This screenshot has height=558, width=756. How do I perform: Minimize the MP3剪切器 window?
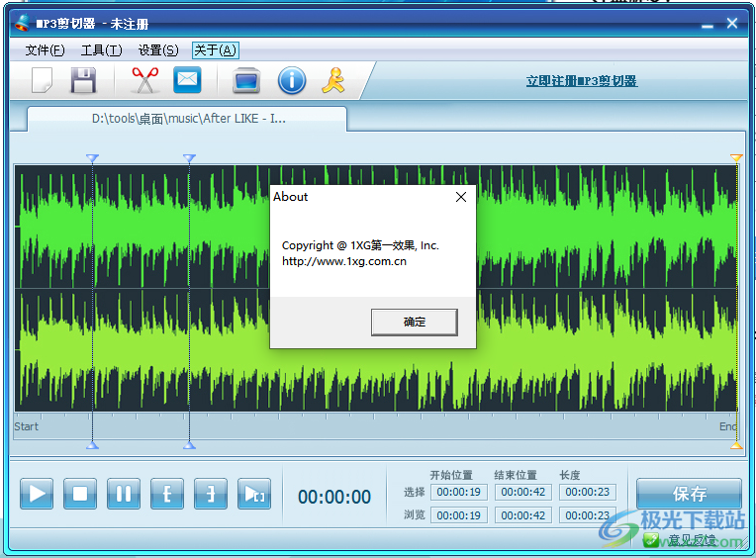click(707, 26)
